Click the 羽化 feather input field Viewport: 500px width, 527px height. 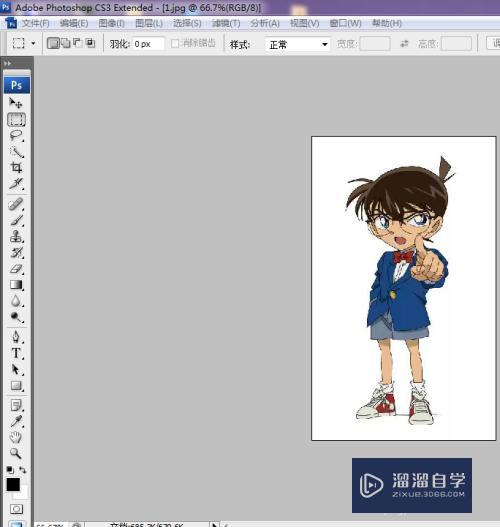pyautogui.click(x=148, y=44)
